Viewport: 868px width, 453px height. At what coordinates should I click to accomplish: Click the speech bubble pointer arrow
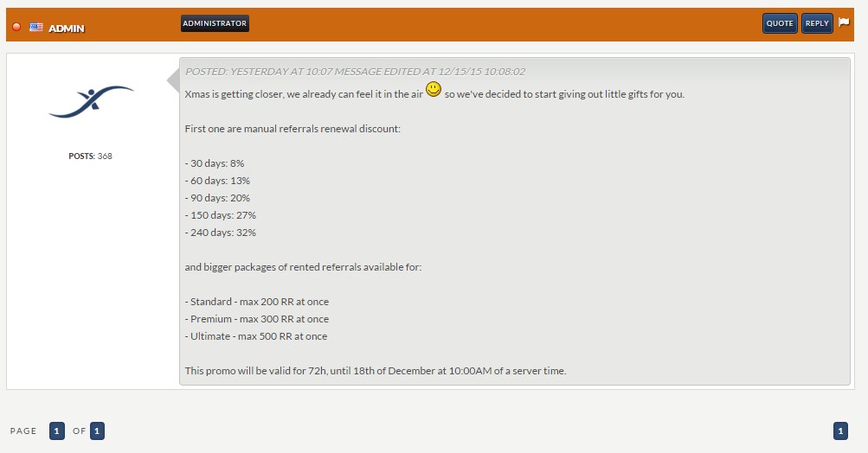point(172,81)
